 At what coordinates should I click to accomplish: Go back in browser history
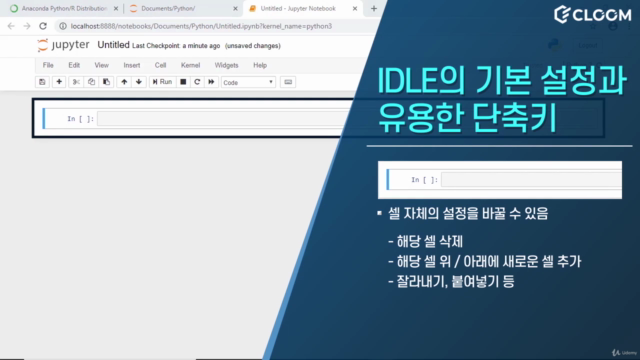pos(11,26)
